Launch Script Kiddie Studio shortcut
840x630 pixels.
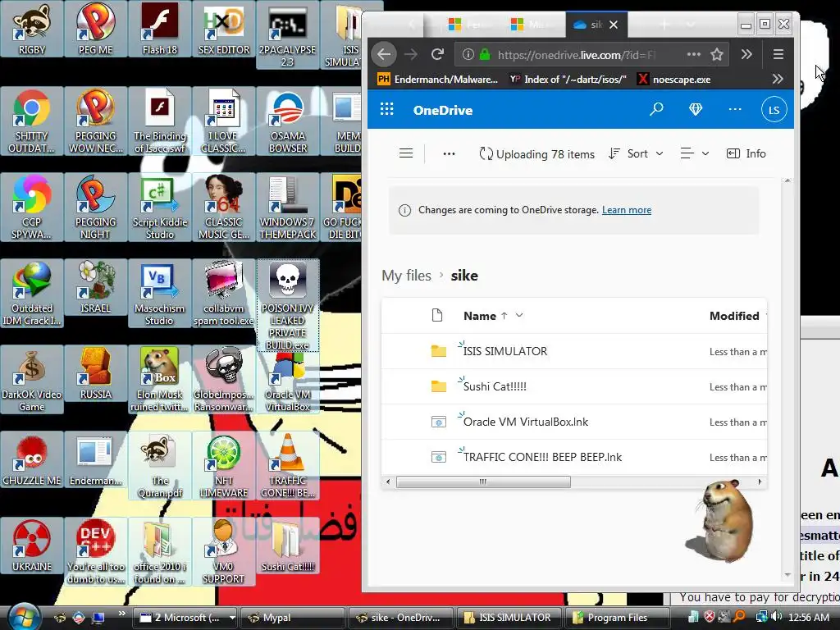160,208
